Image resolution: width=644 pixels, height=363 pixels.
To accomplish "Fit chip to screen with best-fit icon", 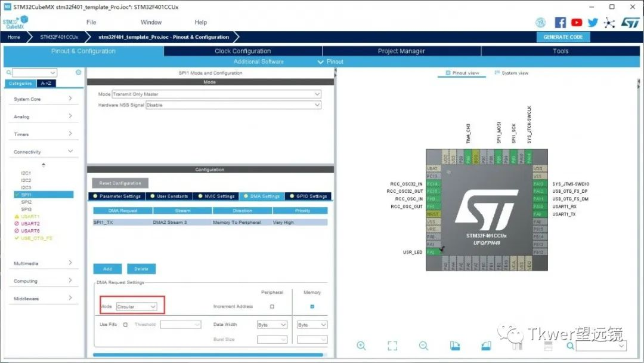I will 392,346.
